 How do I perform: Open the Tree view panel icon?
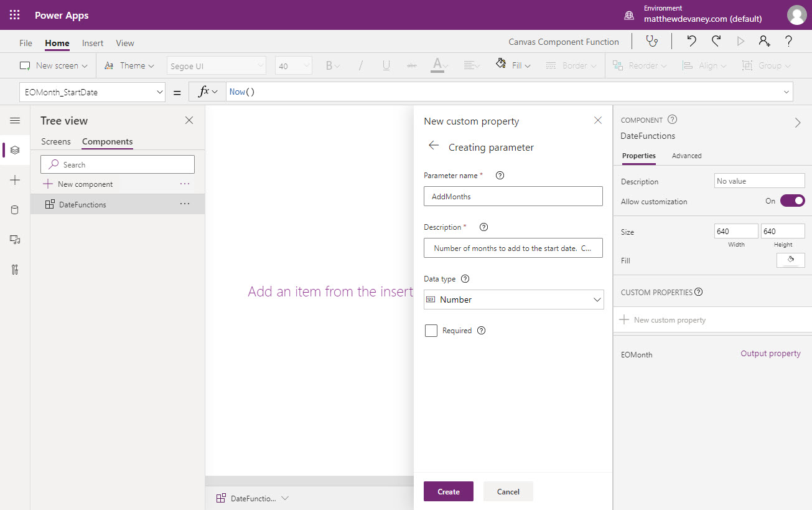(x=15, y=149)
